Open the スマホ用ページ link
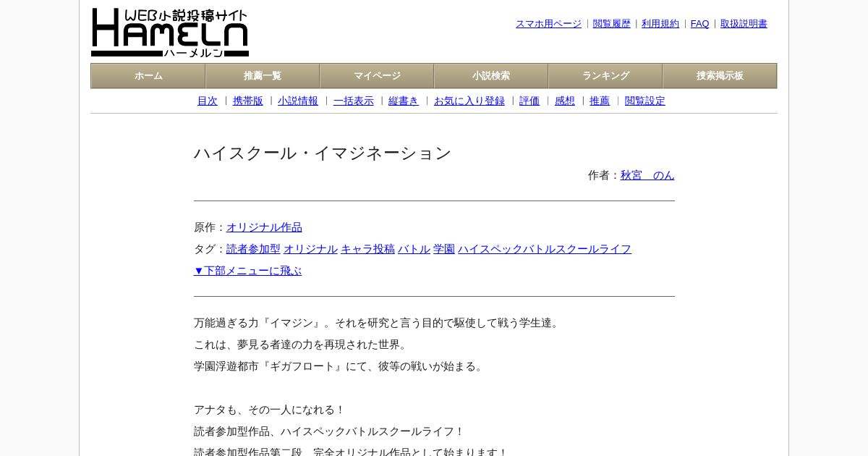The width and height of the screenshot is (868, 456). 548,24
